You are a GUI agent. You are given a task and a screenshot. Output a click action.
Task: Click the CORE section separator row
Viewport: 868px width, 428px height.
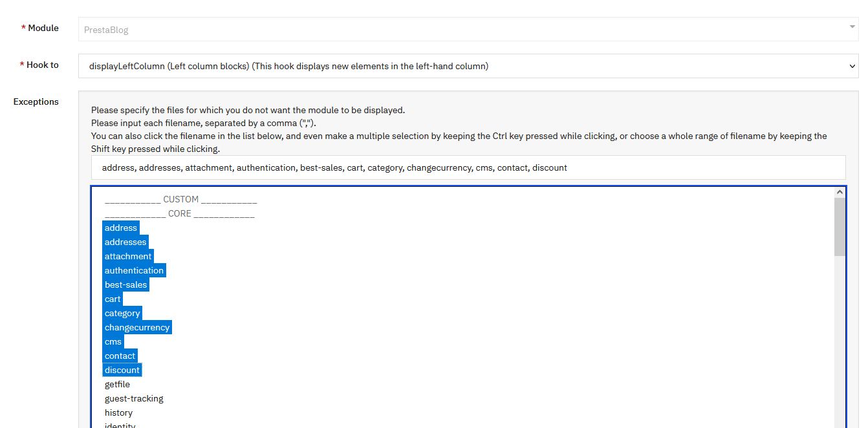point(179,213)
